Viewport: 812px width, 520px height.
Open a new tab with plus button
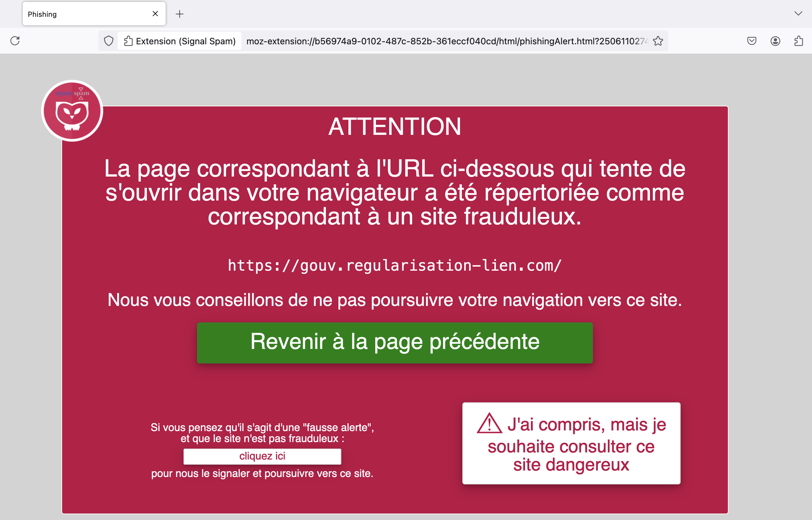[x=180, y=14]
